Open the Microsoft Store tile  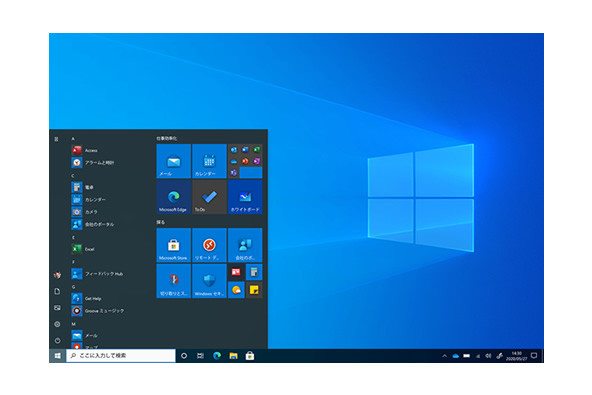point(174,245)
